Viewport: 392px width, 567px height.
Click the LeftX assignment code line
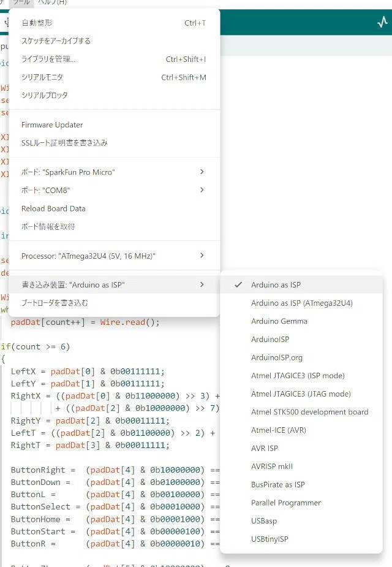click(x=88, y=371)
